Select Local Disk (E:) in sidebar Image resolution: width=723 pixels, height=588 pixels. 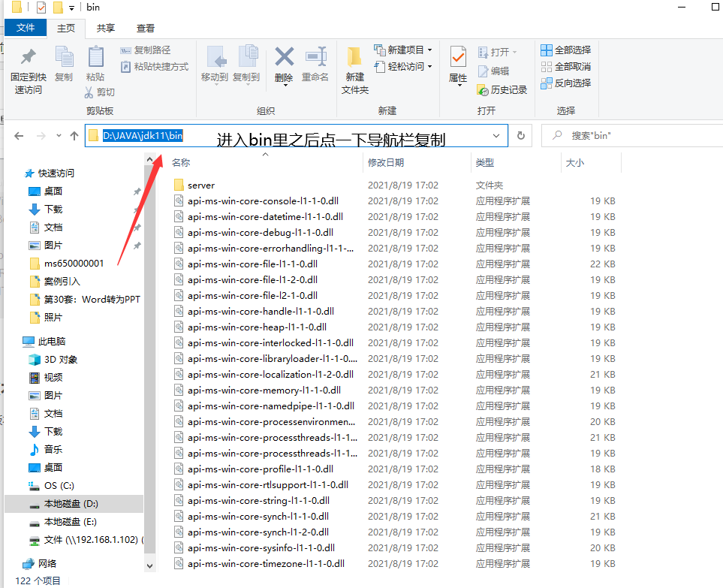pos(63,522)
